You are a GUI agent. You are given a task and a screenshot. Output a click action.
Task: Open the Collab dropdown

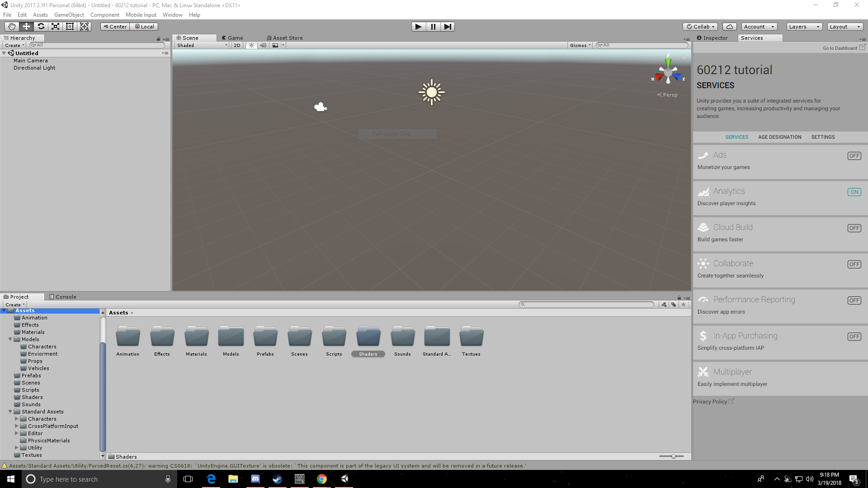pos(700,27)
